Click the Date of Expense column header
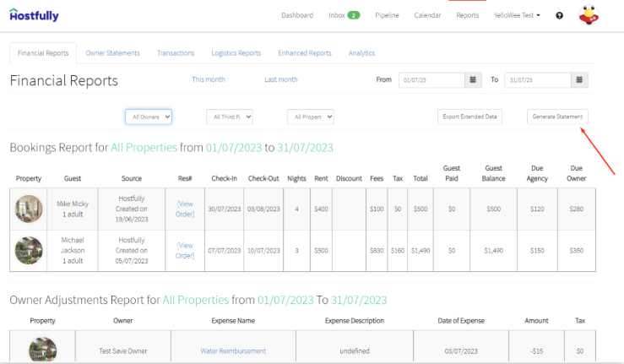 (461, 321)
